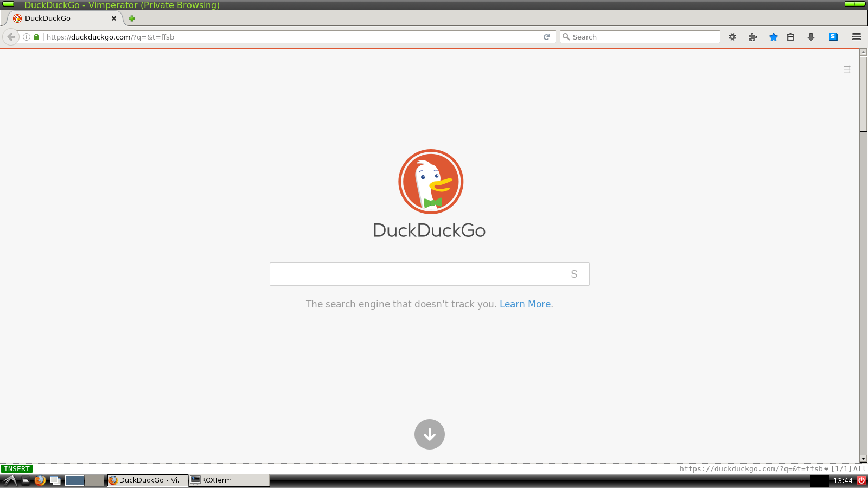Open the preferences gear icon in toolbar
The width and height of the screenshot is (868, 488).
point(732,37)
